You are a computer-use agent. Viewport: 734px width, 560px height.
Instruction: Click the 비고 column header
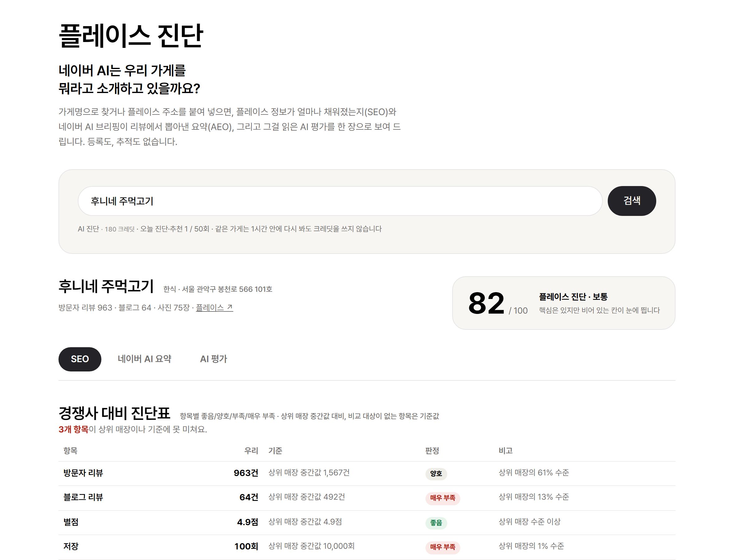(505, 451)
